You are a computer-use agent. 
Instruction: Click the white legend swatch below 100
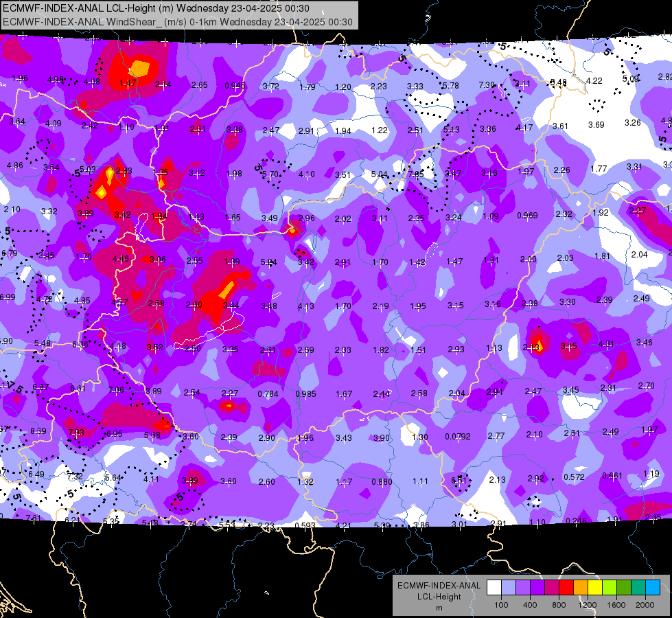coord(494,588)
